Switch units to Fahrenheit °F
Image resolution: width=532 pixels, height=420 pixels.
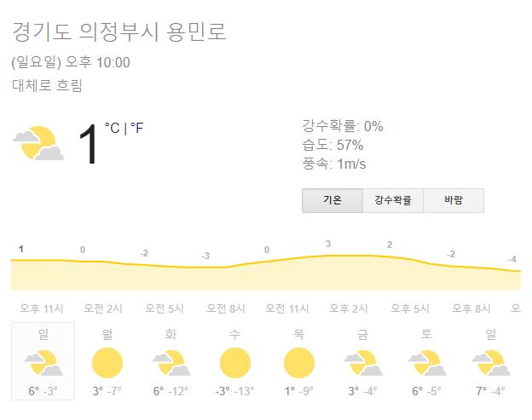[x=136, y=128]
